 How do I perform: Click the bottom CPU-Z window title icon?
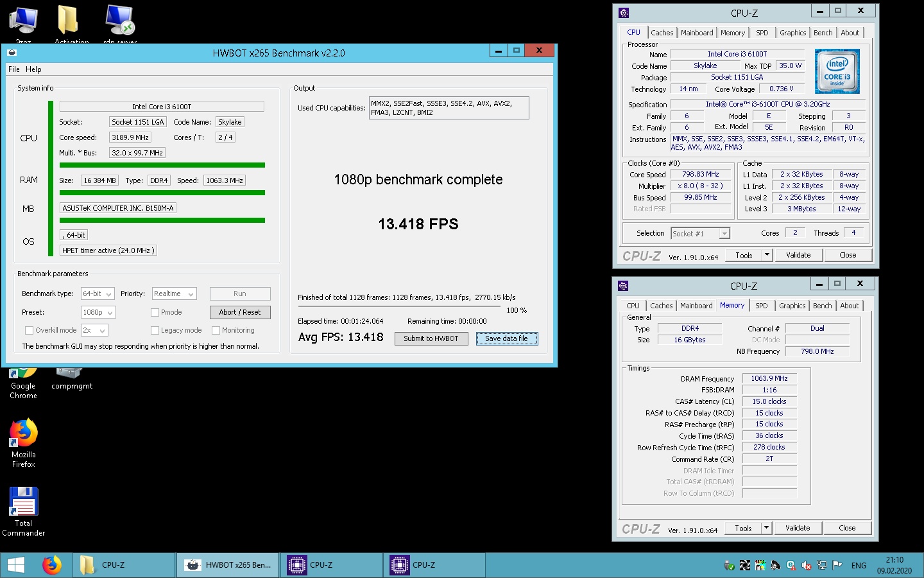(x=622, y=285)
